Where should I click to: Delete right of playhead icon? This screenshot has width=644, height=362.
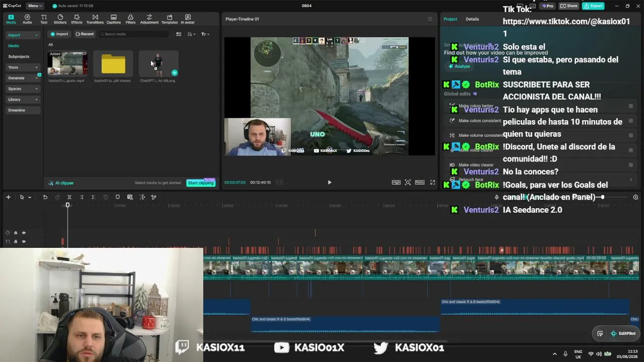click(93, 197)
